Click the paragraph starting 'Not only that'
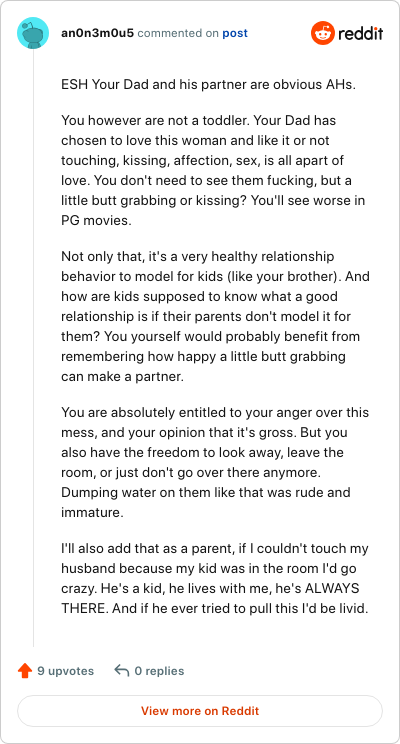The image size is (400, 744). point(215,316)
